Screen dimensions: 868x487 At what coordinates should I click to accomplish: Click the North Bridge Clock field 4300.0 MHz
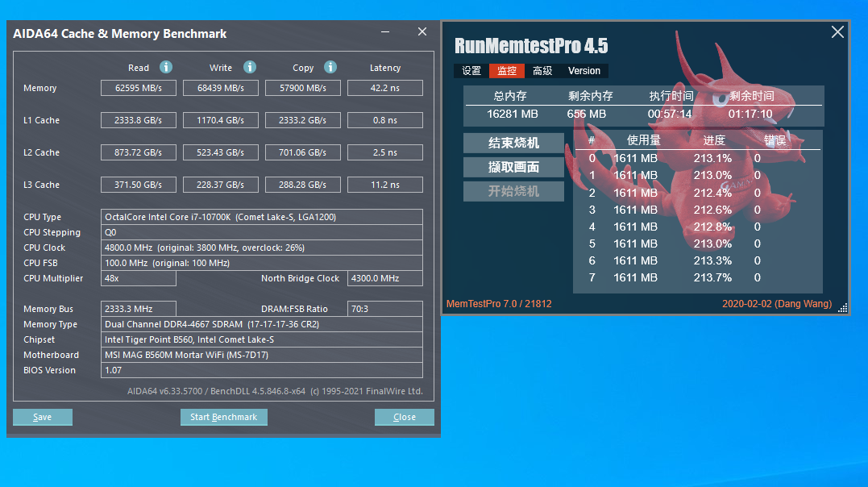click(384, 278)
